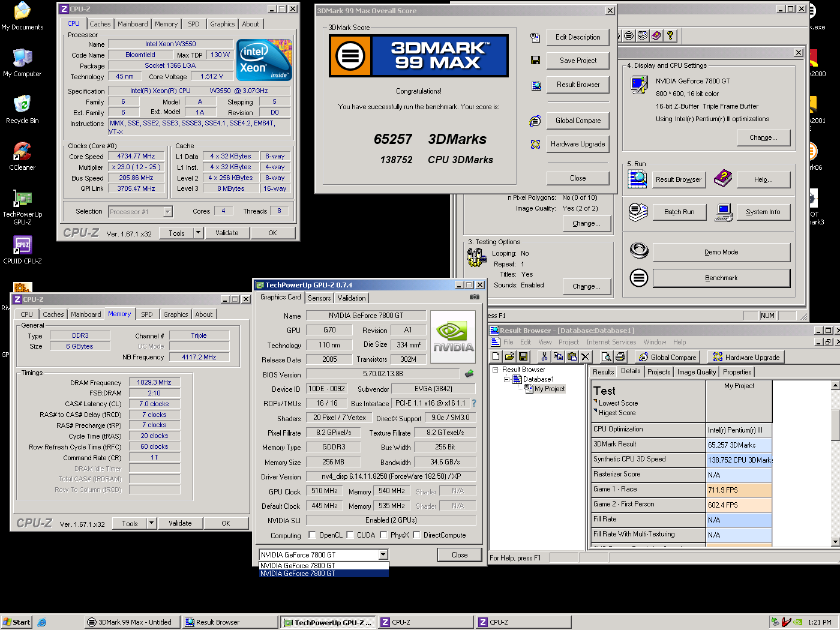Select My Project in the Result Browser tree
The image size is (840, 630).
pos(550,389)
